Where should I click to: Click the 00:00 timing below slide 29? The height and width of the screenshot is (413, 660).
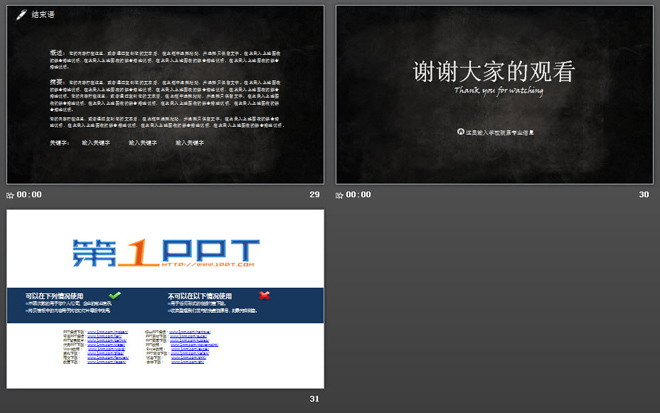pos(29,195)
